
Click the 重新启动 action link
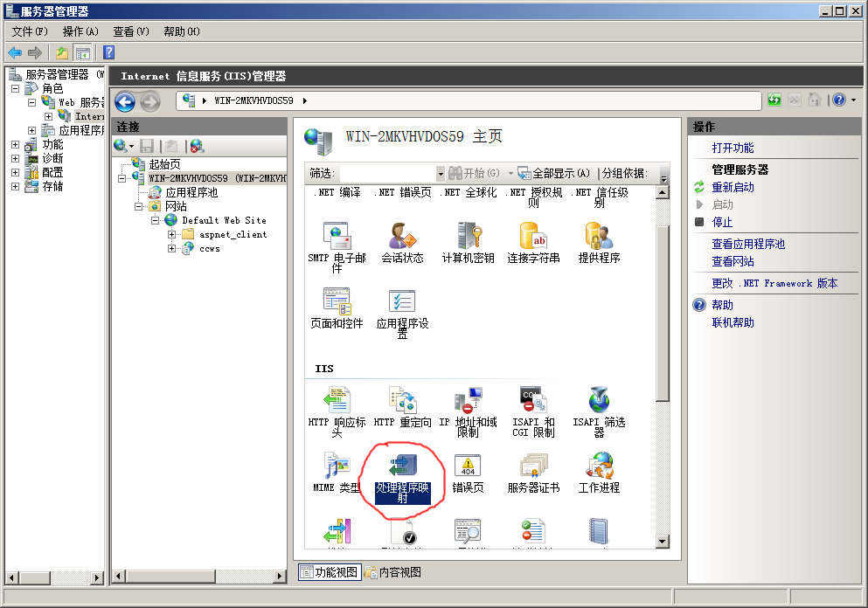click(x=733, y=187)
